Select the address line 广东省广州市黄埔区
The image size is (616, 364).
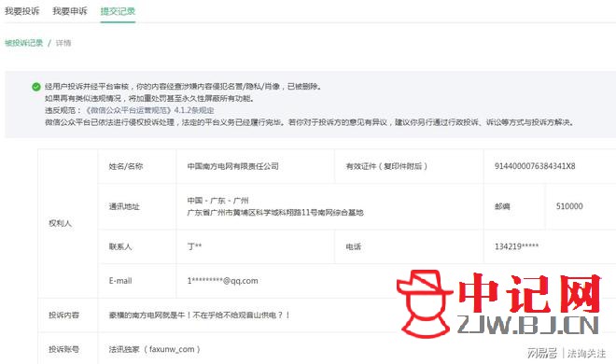pyautogui.click(x=275, y=213)
